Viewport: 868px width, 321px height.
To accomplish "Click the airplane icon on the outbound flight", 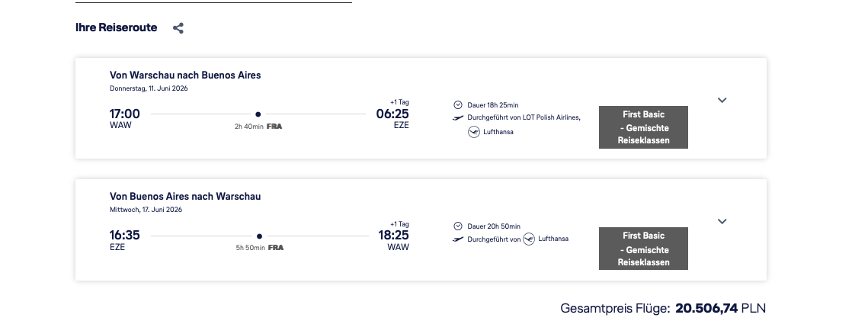I will pyautogui.click(x=458, y=117).
